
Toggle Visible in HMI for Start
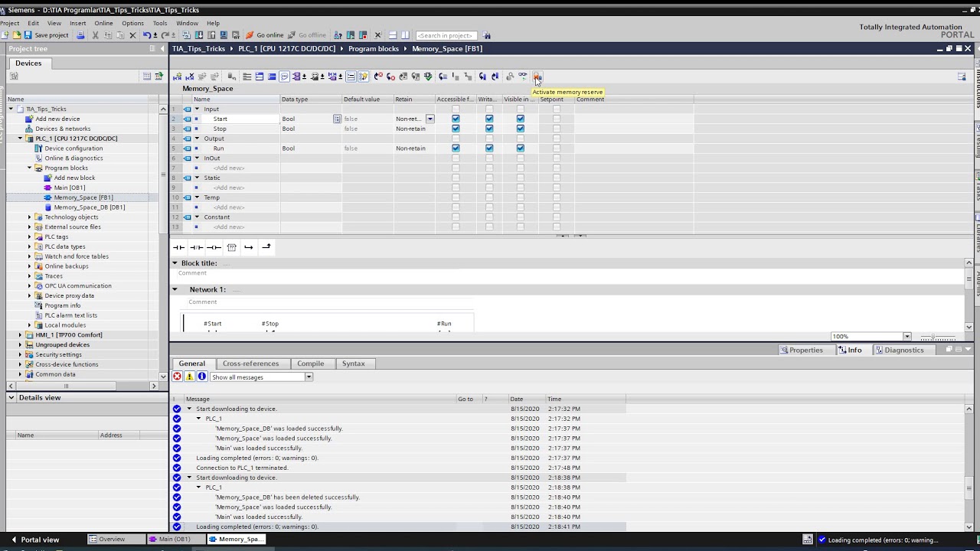point(521,119)
